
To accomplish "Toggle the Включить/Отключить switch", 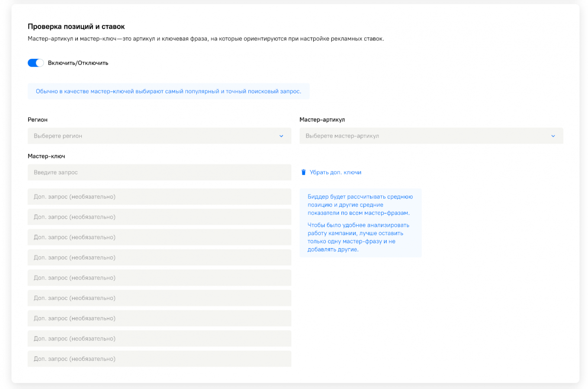I will coord(35,63).
